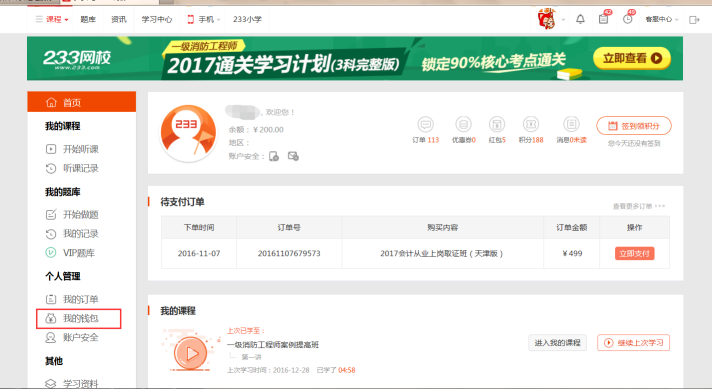Open 学习资料 in sidebar
Image resolution: width=712 pixels, height=389 pixels.
point(80,384)
